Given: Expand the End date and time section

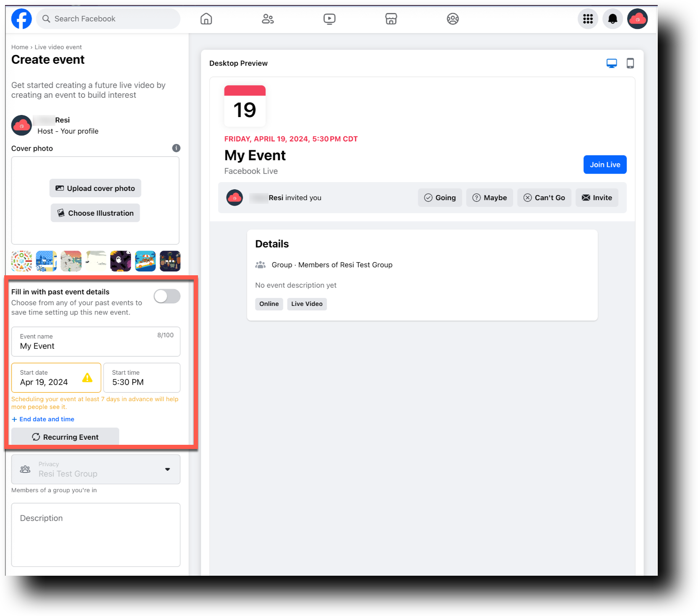Looking at the screenshot, I should [43, 419].
